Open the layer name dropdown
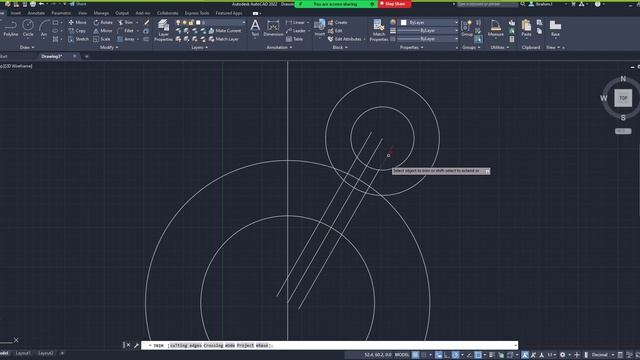 pos(210,22)
